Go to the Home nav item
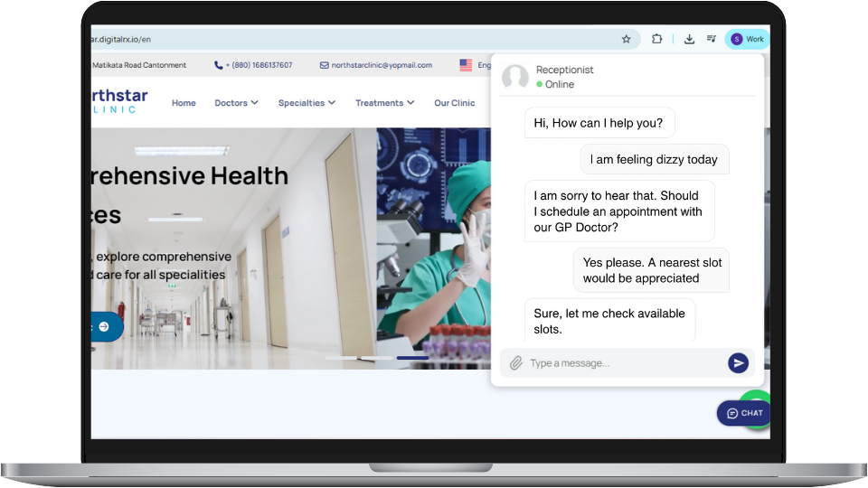Image resolution: width=868 pixels, height=488 pixels. 184,103
